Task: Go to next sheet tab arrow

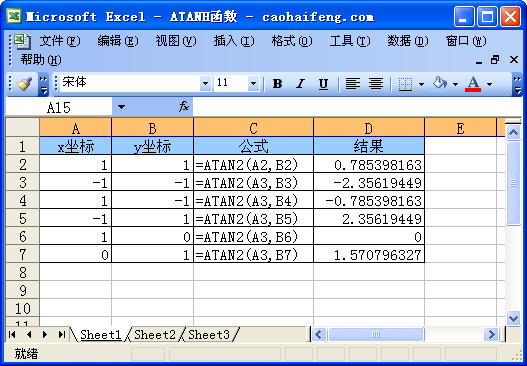Action: point(45,334)
